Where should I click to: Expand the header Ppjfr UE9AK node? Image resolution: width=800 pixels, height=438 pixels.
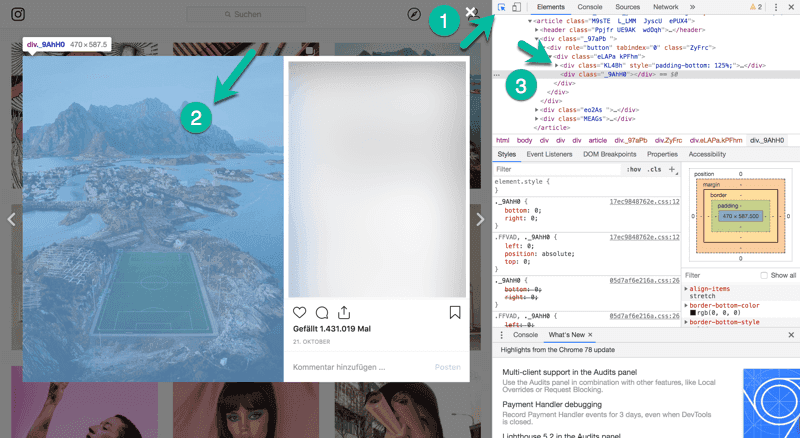(537, 30)
